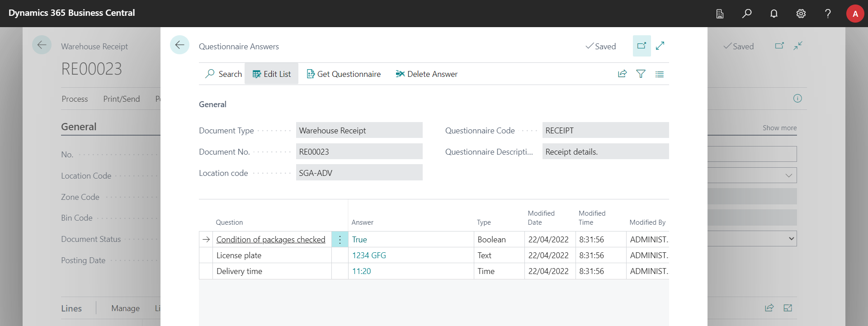
Task: Collapse the Warehouse Receipt General heading
Action: (79, 127)
